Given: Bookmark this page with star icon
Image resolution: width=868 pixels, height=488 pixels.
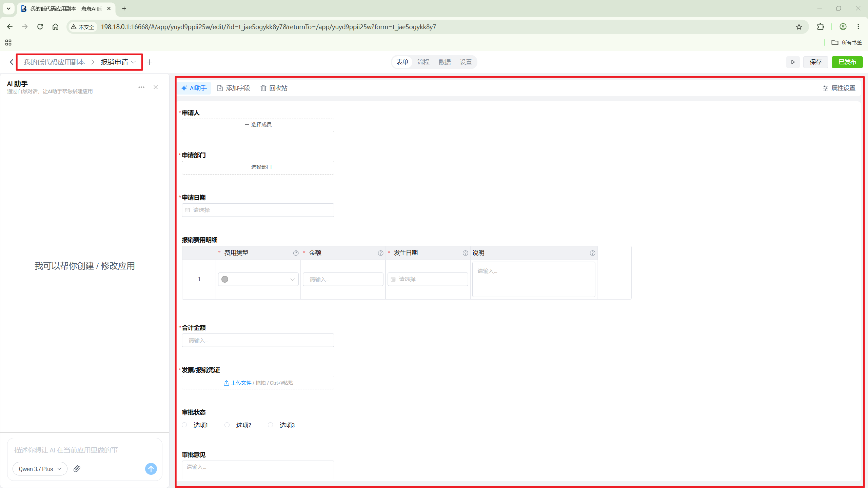Looking at the screenshot, I should click(x=799, y=27).
